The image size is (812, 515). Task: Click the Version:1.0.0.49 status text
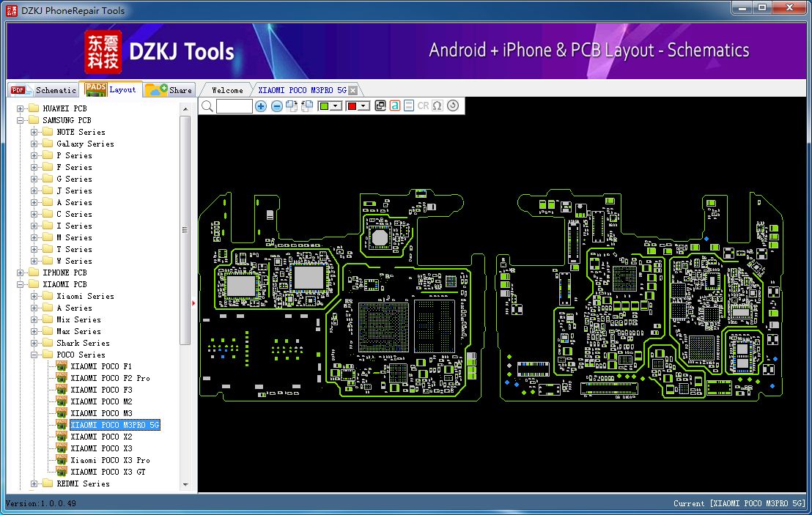pos(41,503)
